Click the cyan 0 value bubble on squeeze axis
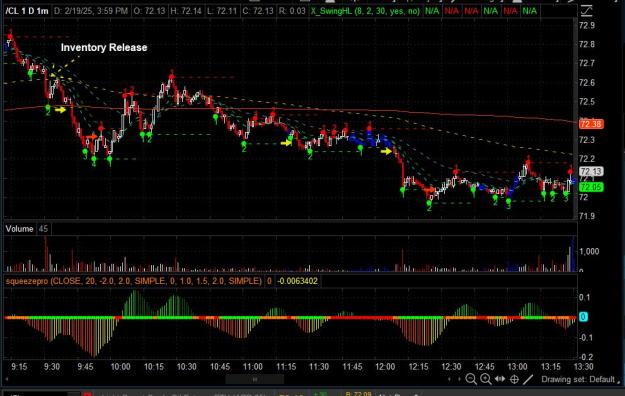 pyautogui.click(x=583, y=317)
